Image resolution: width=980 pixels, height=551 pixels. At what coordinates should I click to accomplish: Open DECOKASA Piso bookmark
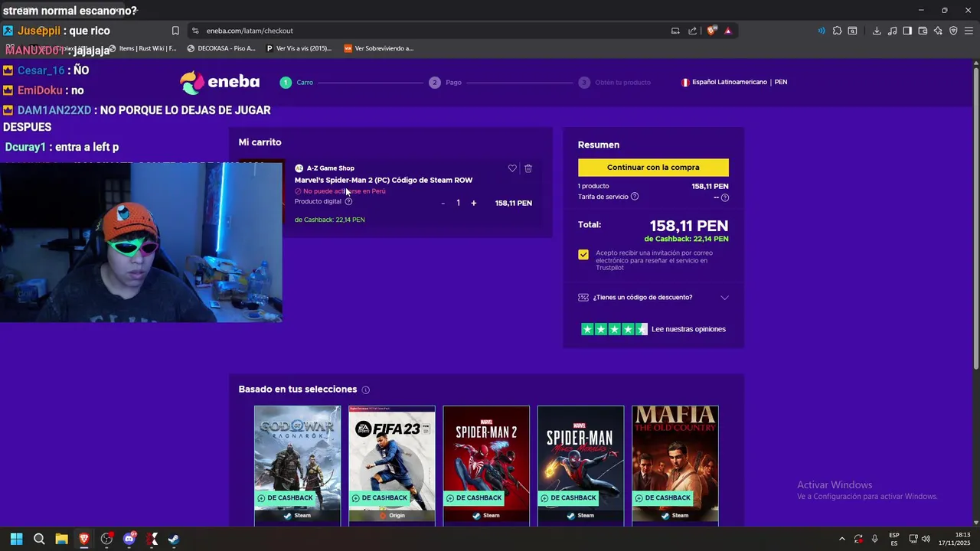tap(221, 48)
